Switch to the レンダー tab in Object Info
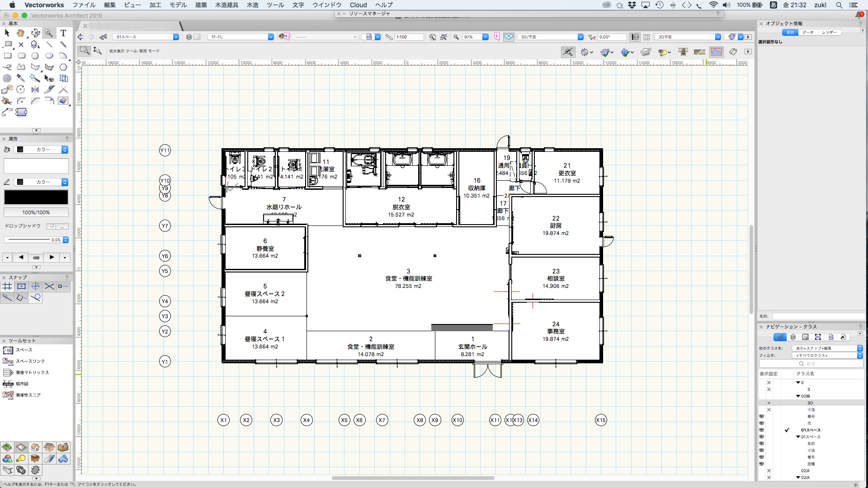This screenshot has height=488, width=868. [x=829, y=33]
